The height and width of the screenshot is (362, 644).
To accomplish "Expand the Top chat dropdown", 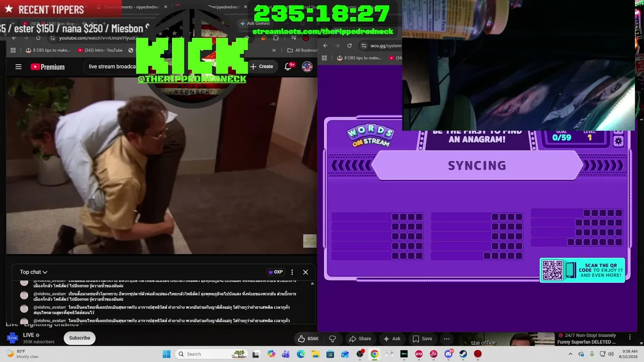I will pyautogui.click(x=34, y=272).
